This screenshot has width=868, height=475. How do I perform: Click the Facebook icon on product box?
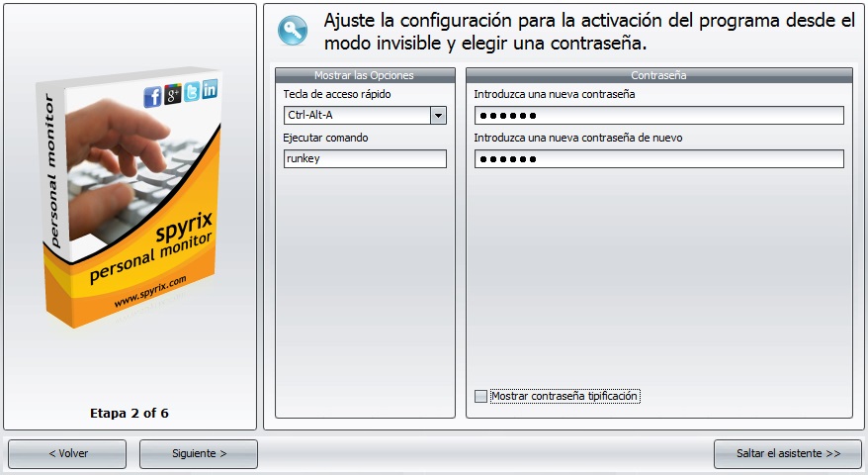(x=153, y=96)
